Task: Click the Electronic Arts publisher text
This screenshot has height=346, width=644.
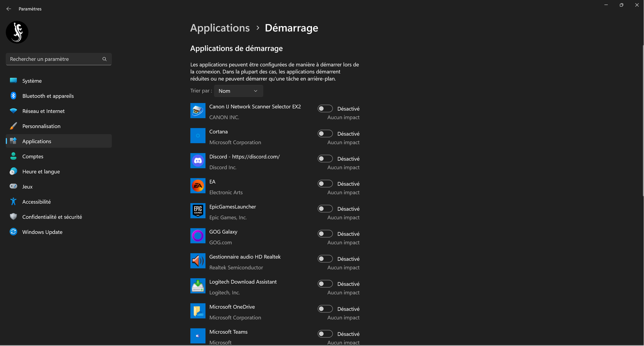Action: 226,192
